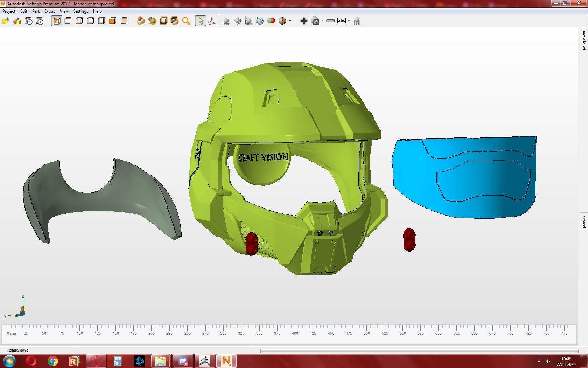Open the Settings menu
Viewport: 588px width, 368px height.
[80, 11]
